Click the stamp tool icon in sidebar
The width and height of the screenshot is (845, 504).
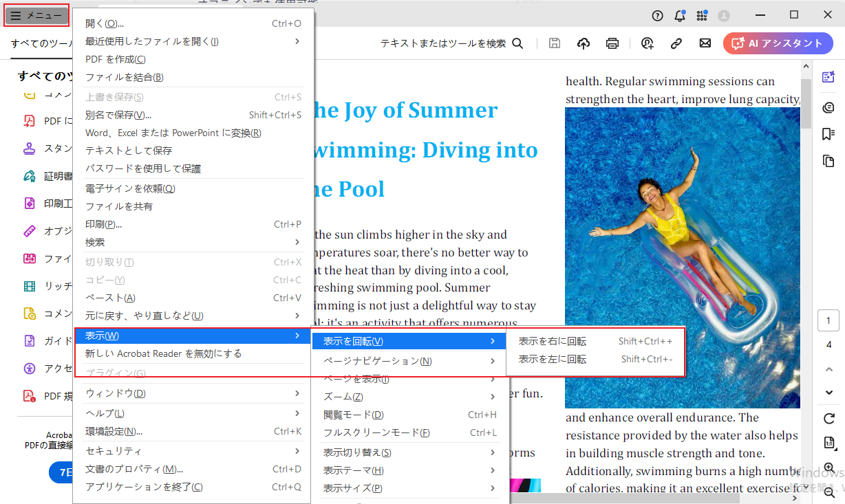[30, 148]
